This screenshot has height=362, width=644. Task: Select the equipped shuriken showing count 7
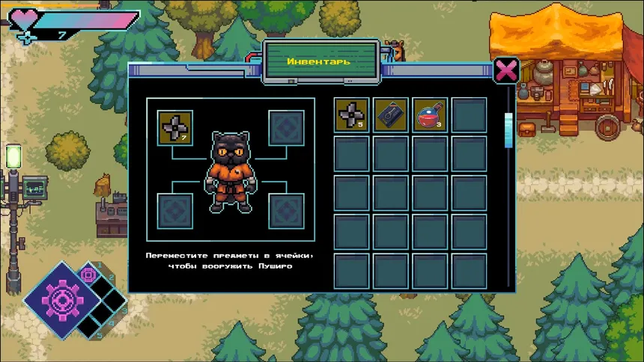click(x=175, y=128)
